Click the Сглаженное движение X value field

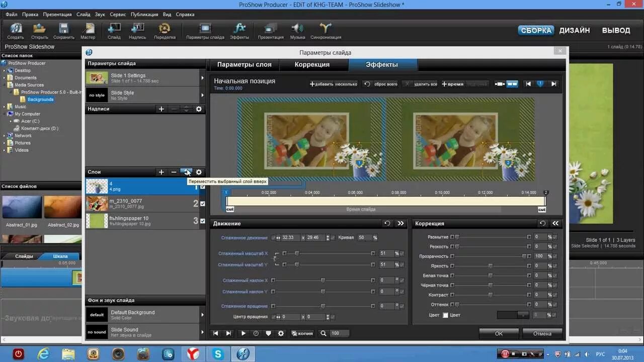(x=290, y=237)
